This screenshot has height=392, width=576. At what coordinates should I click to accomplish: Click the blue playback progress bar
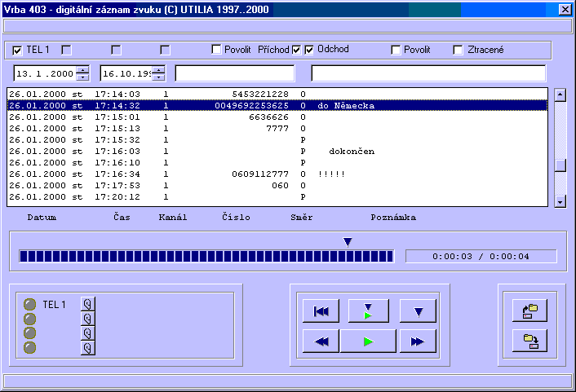(x=206, y=257)
